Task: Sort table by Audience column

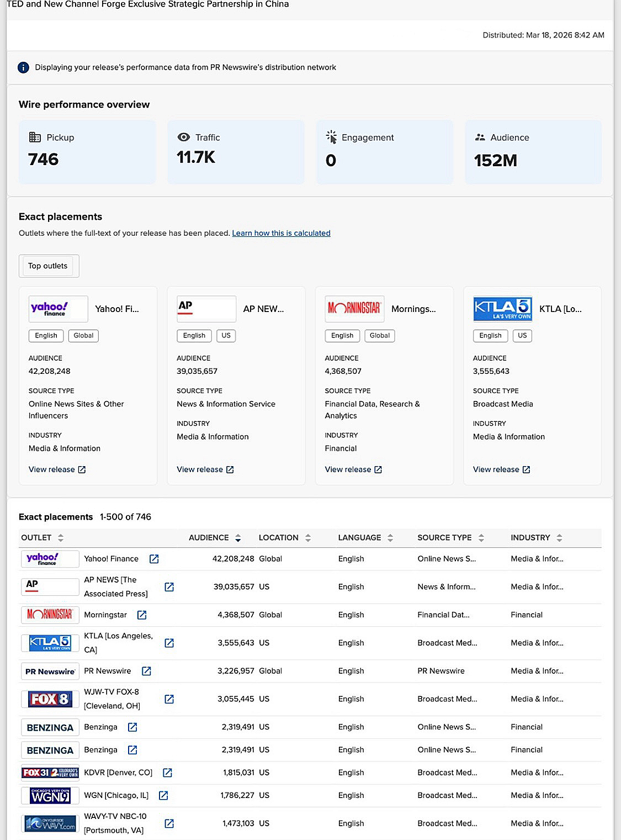Action: point(238,538)
